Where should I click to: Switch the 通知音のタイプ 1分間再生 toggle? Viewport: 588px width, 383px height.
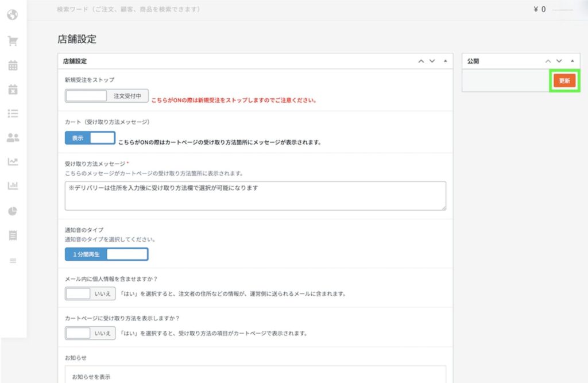tap(107, 254)
